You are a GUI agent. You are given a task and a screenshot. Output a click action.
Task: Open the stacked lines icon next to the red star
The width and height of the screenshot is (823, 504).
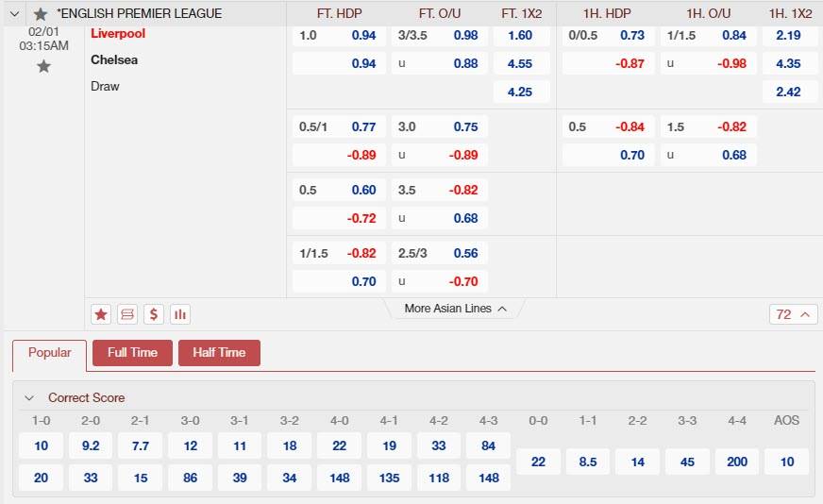click(127, 314)
